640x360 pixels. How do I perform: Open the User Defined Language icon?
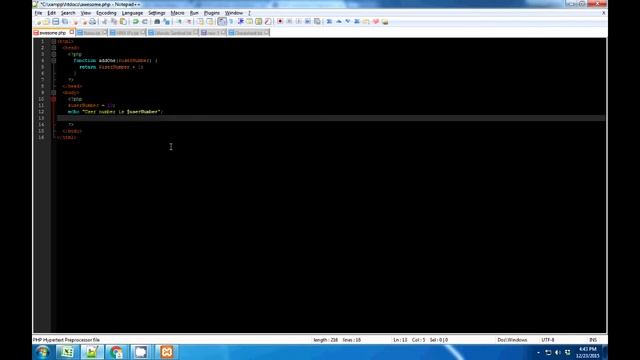point(249,22)
